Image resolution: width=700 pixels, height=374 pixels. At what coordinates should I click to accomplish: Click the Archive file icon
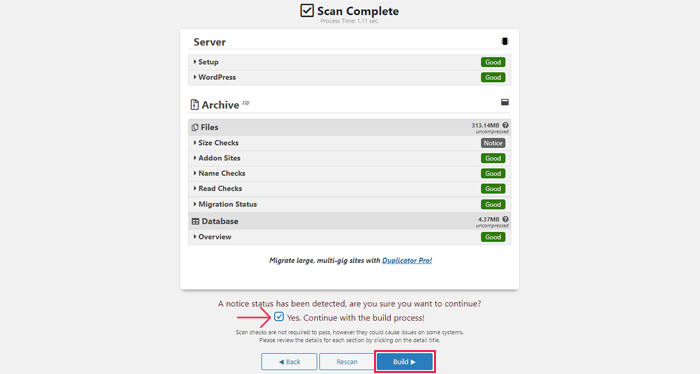tap(194, 105)
